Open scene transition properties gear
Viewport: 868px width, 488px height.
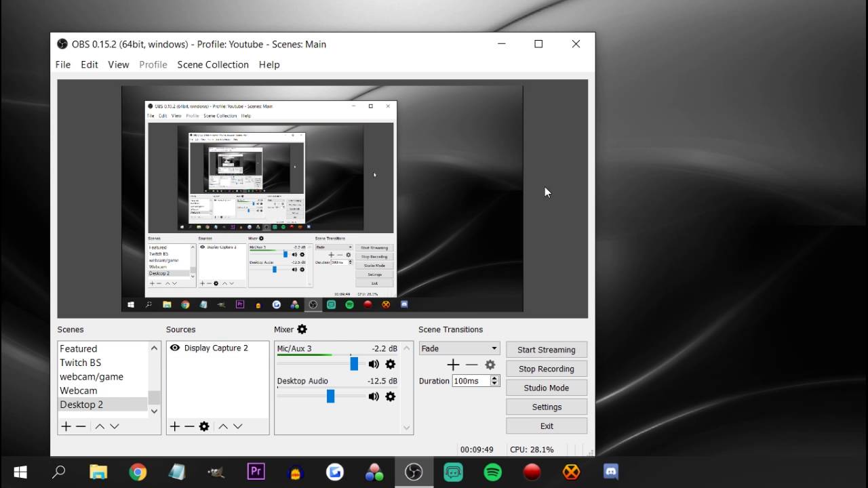coord(490,365)
